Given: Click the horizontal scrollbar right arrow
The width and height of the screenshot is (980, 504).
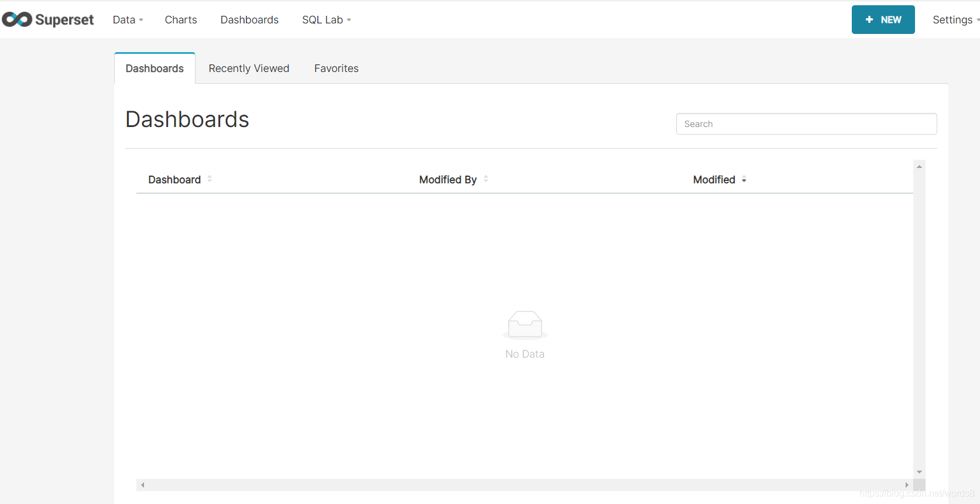Looking at the screenshot, I should click(907, 485).
